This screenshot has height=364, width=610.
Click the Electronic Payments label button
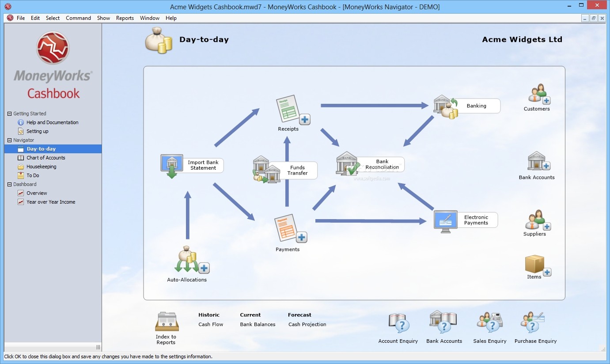coord(476,220)
